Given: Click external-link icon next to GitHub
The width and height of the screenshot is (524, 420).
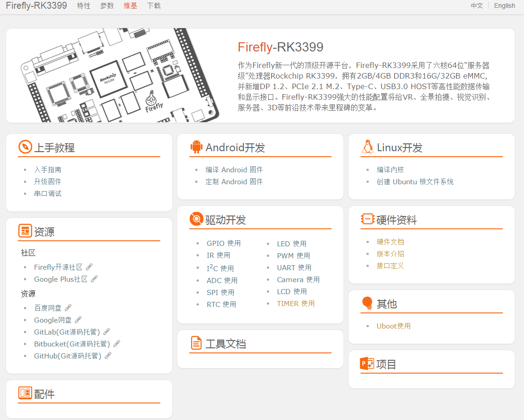Looking at the screenshot, I should pos(108,356).
